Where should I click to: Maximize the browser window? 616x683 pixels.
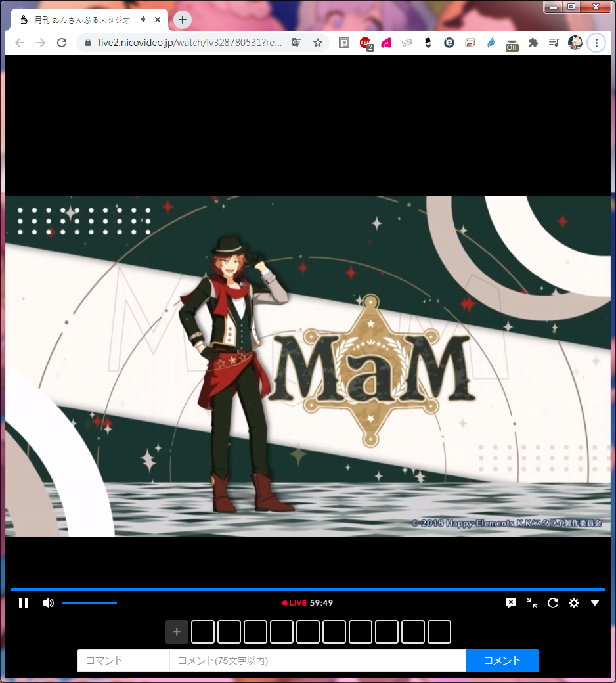(571, 7)
